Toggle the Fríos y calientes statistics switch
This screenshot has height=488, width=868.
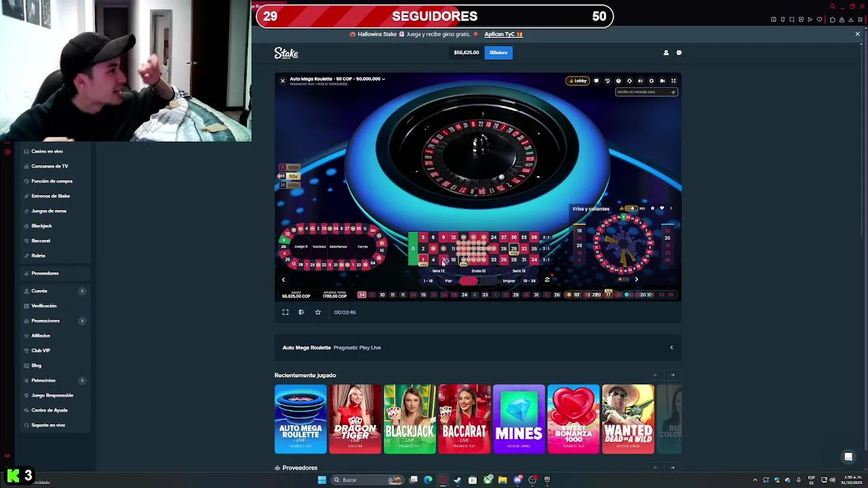click(x=631, y=209)
